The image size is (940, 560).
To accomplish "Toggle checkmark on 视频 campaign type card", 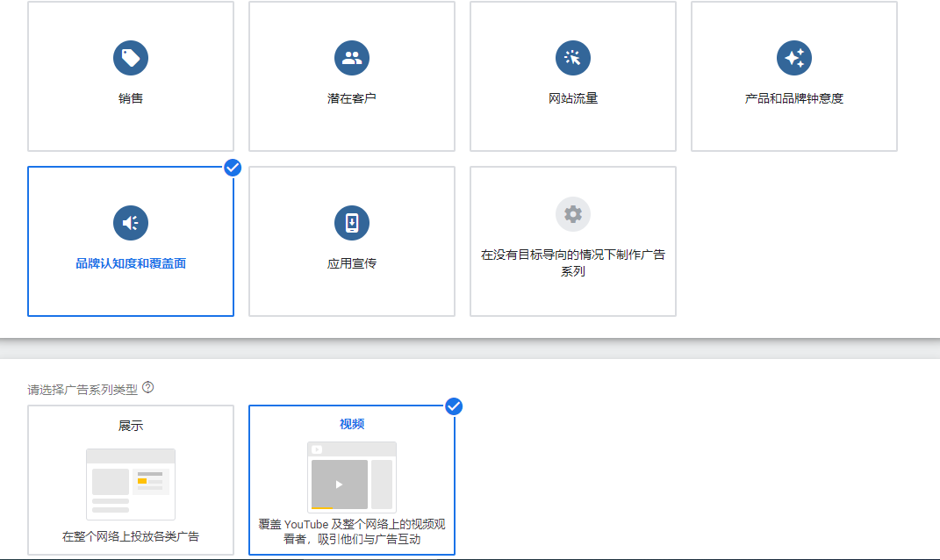I will pos(454,406).
